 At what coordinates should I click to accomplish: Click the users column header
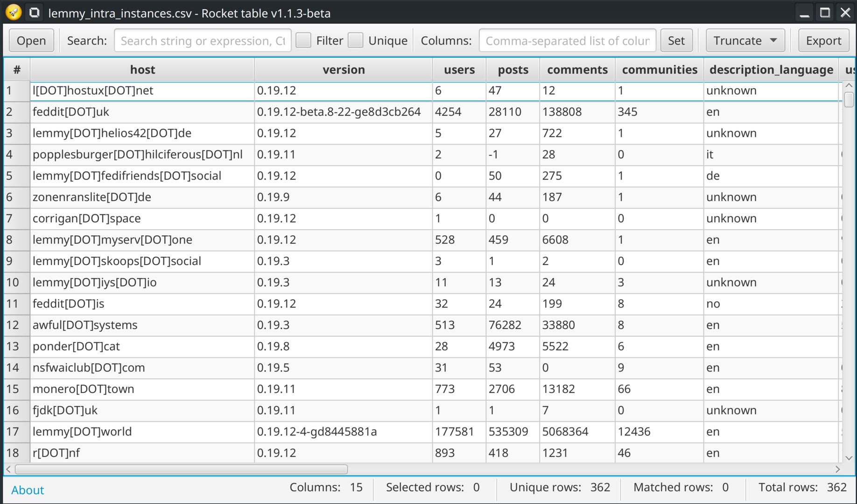point(459,70)
